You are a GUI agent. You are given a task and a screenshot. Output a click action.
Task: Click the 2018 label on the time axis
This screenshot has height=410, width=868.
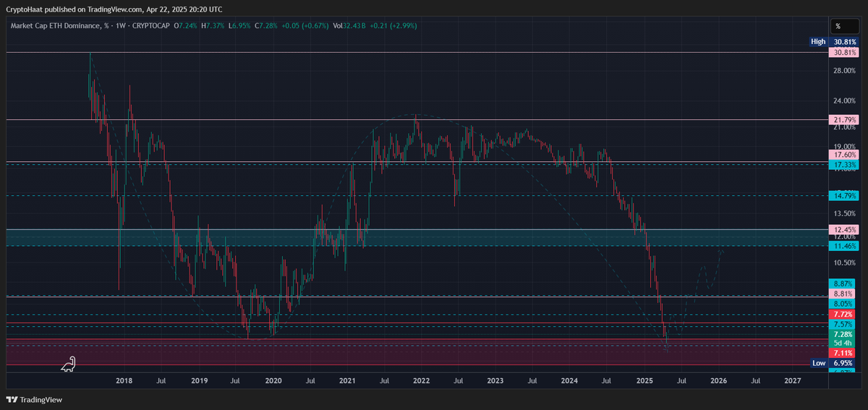pyautogui.click(x=124, y=380)
